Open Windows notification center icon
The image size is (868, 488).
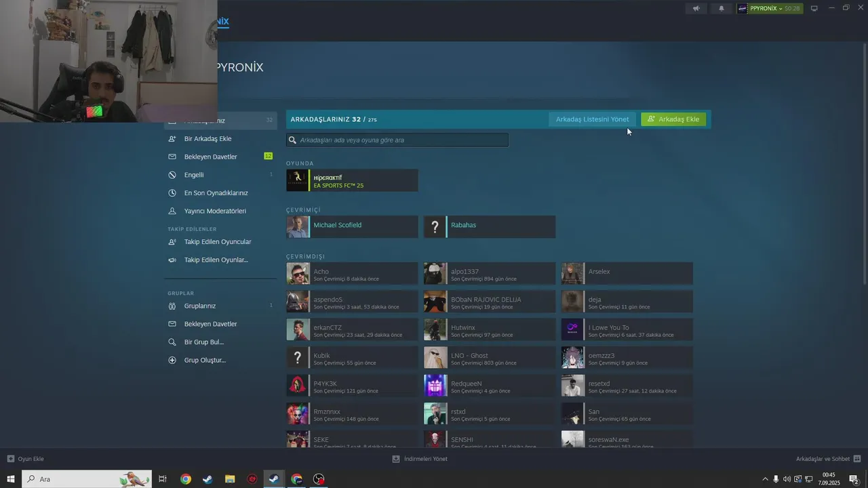coord(854,479)
